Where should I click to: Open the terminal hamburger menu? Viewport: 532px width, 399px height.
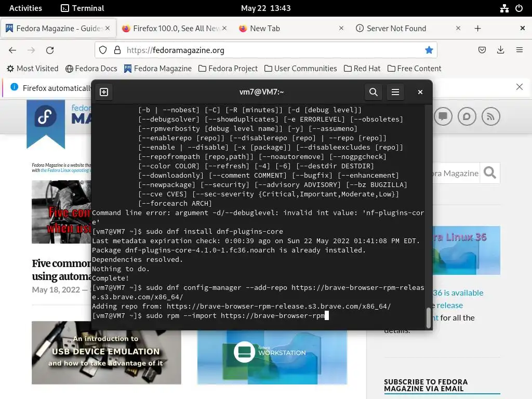click(395, 92)
